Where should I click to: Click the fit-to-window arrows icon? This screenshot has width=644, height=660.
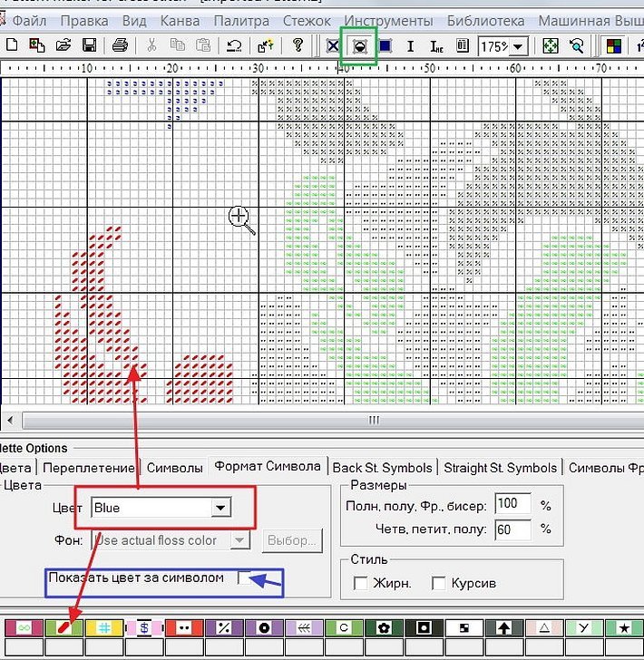click(550, 46)
